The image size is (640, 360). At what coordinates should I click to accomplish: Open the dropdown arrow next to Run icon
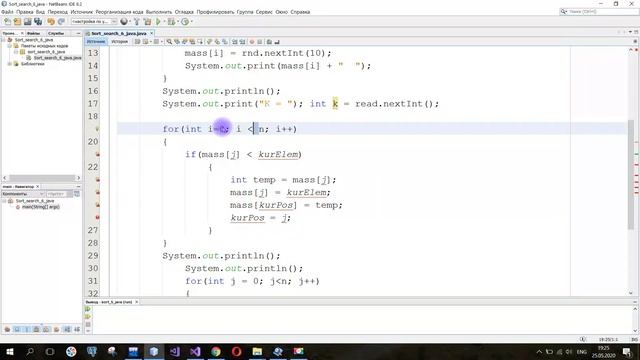pyautogui.click(x=164, y=22)
